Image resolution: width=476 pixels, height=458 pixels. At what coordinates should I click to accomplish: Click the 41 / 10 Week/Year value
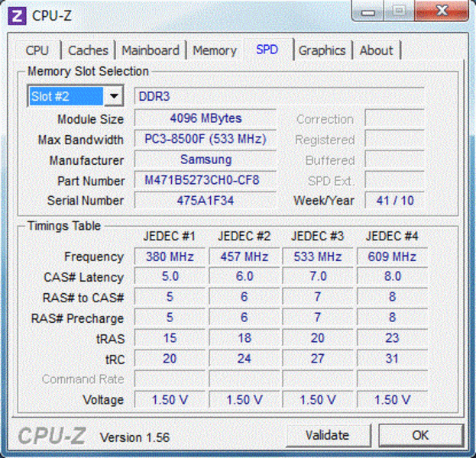coord(395,201)
